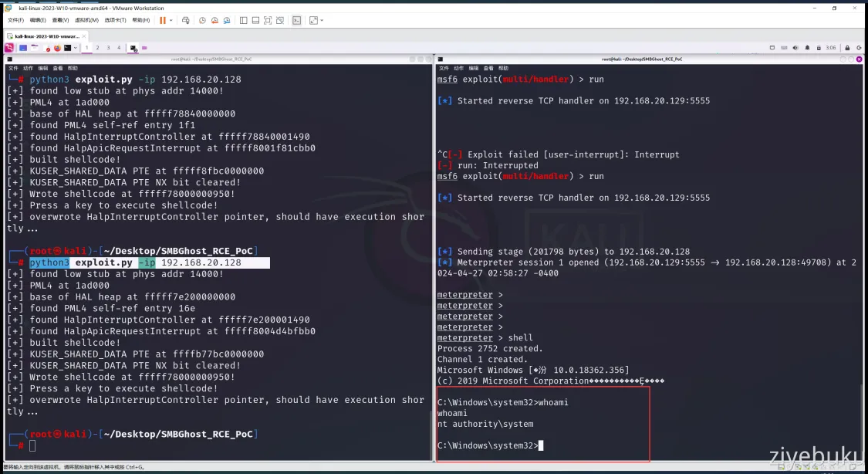The width and height of the screenshot is (868, 474).
Task: Open left terminal 编辑 menu
Action: click(x=43, y=68)
